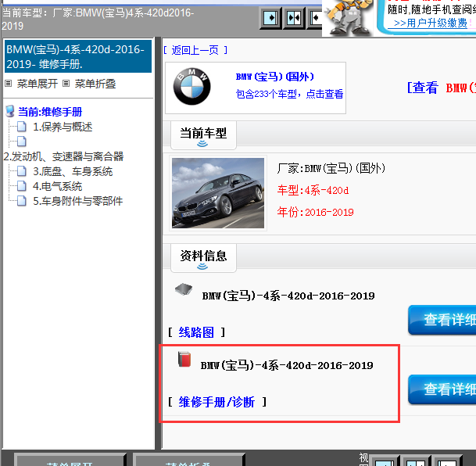Click the 车型:4系-420d text
The width and height of the screenshot is (476, 466).
313,190
